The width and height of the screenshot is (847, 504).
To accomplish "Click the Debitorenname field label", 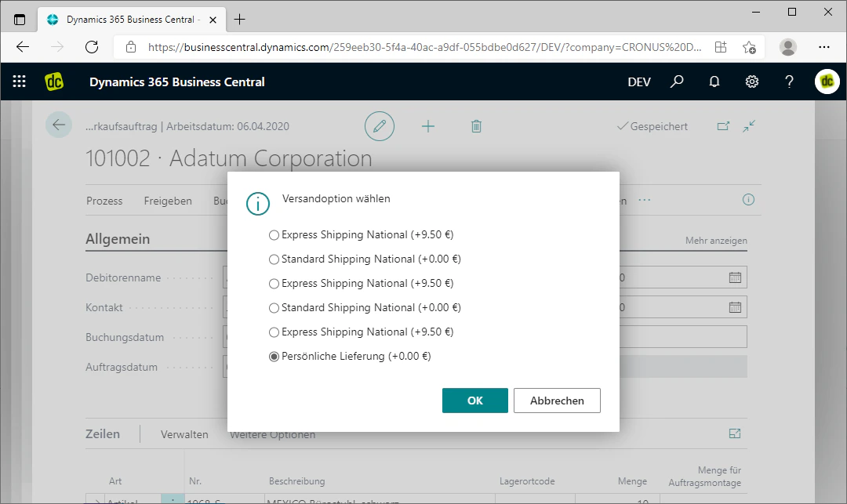I will [123, 278].
